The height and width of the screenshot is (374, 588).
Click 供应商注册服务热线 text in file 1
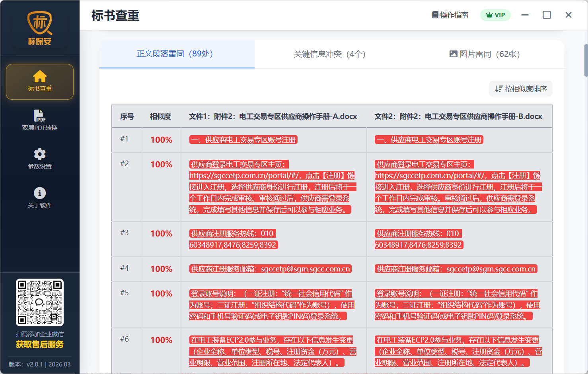coord(234,239)
